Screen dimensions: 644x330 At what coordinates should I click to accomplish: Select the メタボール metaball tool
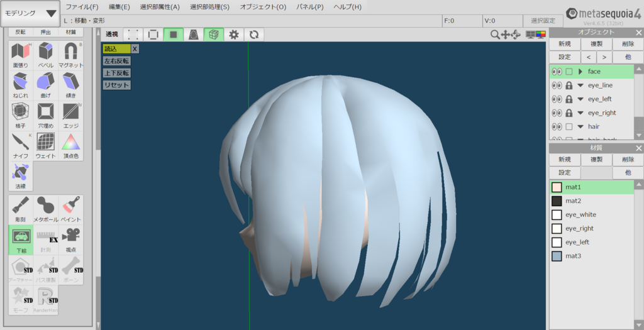tap(45, 209)
